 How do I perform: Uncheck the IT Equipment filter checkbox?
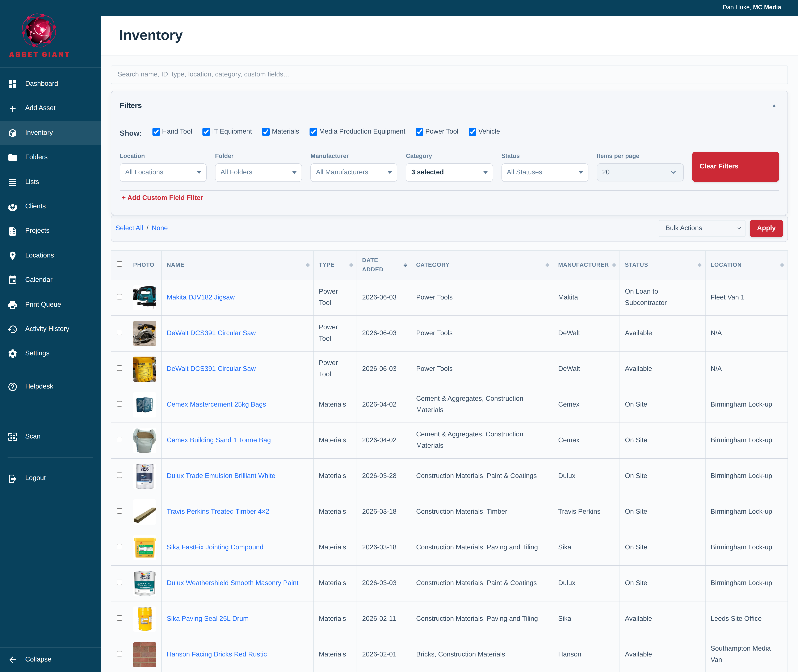(206, 132)
